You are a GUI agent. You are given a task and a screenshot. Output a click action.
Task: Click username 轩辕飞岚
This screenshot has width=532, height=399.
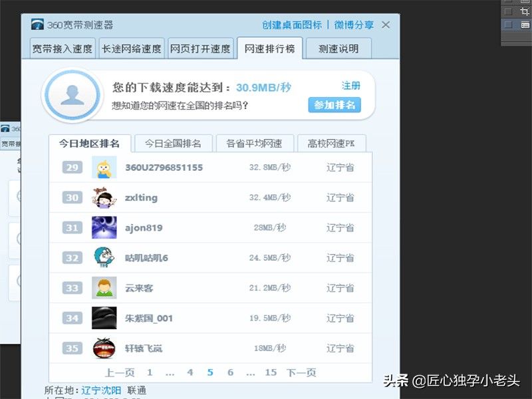click(x=144, y=348)
